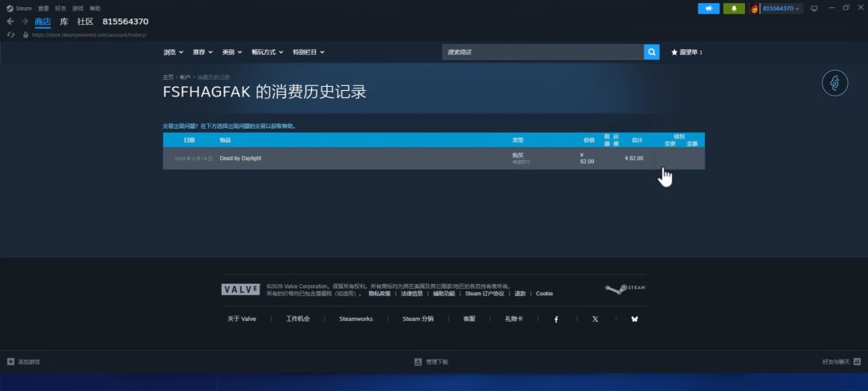The height and width of the screenshot is (391, 868).
Task: Open 礼物卡 footer link
Action: coord(514,319)
